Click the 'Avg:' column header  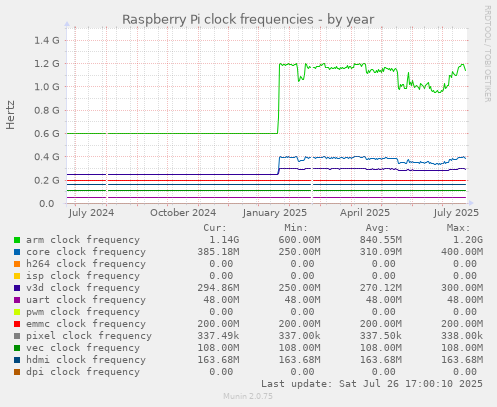[377, 228]
